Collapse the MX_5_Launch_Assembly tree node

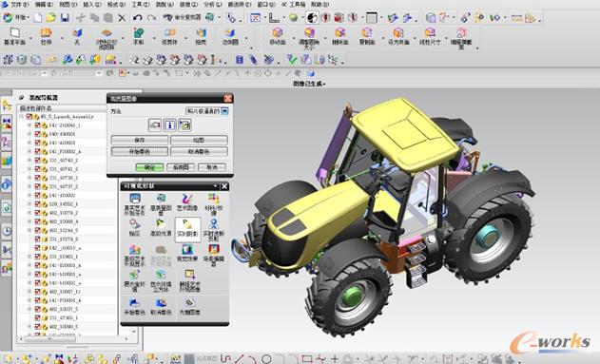22,116
